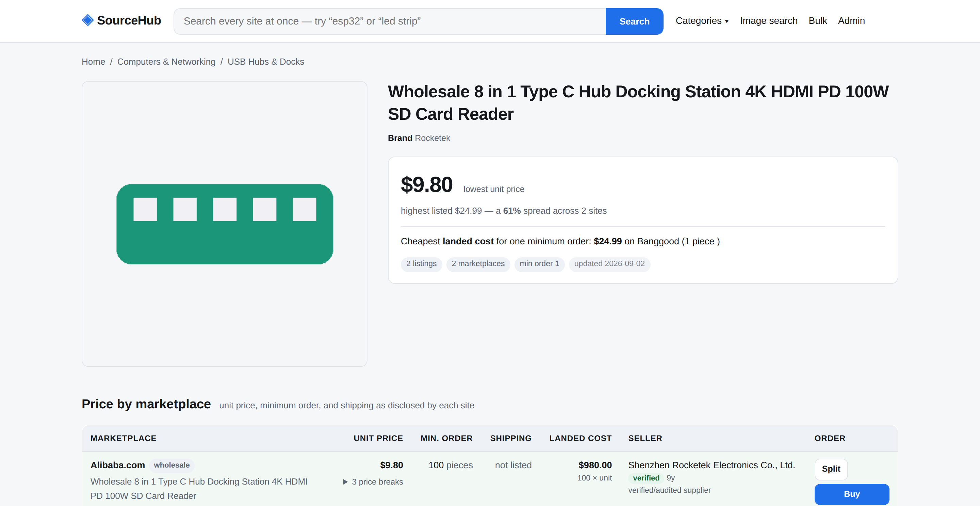Click the Seller column header
The height and width of the screenshot is (506, 980).
point(645,438)
